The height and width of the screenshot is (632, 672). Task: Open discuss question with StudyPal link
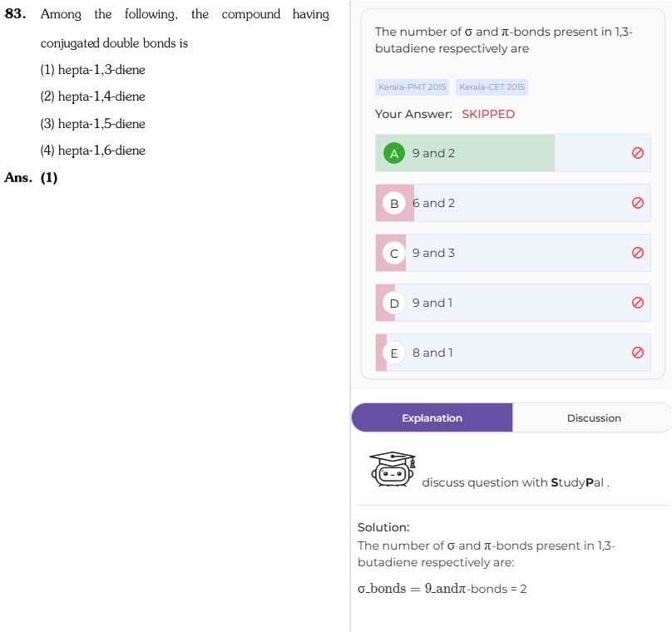click(x=515, y=482)
